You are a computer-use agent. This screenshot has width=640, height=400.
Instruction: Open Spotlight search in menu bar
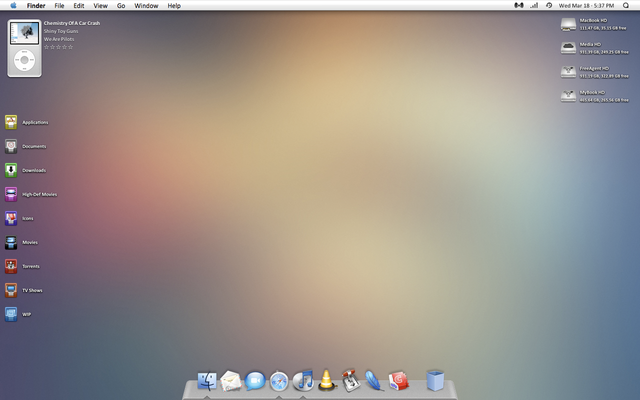pos(626,5)
